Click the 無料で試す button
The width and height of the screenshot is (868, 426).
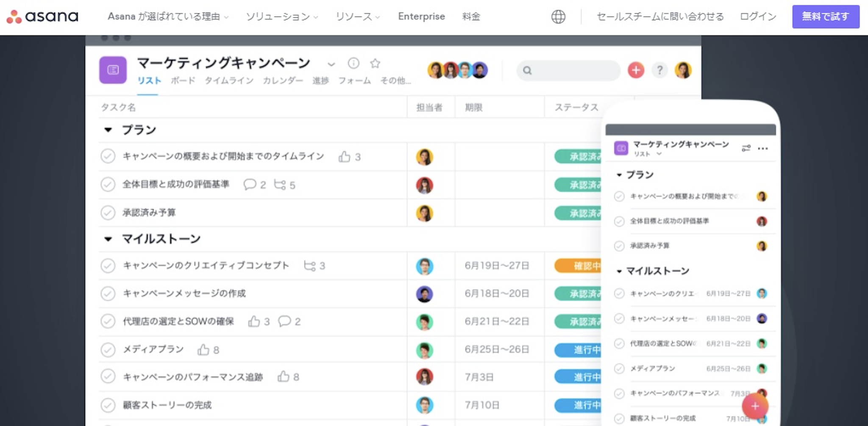(x=825, y=17)
